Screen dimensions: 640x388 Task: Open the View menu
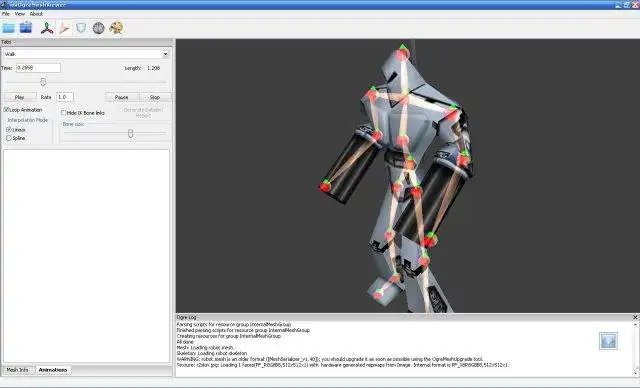pyautogui.click(x=20, y=14)
